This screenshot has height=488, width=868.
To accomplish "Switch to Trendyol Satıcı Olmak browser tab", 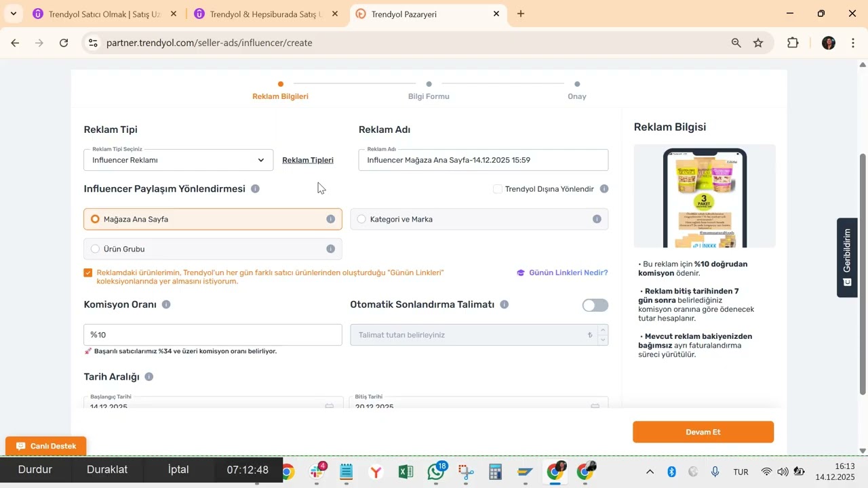I will coord(104,14).
